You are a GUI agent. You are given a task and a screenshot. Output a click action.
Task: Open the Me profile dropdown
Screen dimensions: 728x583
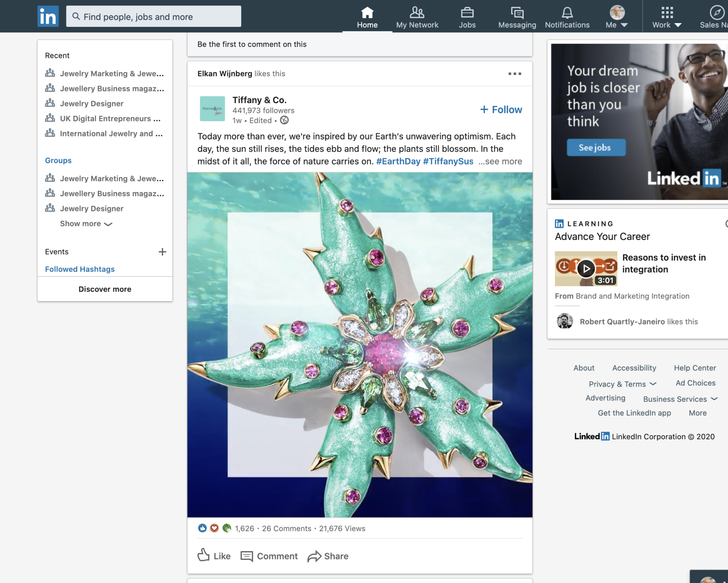(x=617, y=17)
